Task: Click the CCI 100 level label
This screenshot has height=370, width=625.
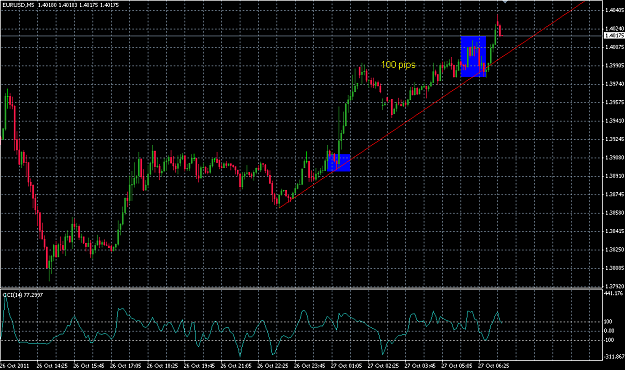Action: point(608,321)
